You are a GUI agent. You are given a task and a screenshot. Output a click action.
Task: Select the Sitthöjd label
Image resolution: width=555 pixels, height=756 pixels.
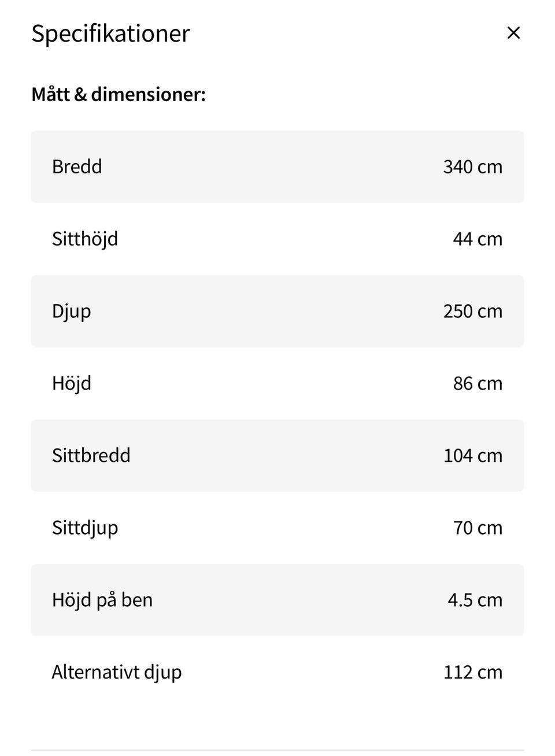[85, 239]
